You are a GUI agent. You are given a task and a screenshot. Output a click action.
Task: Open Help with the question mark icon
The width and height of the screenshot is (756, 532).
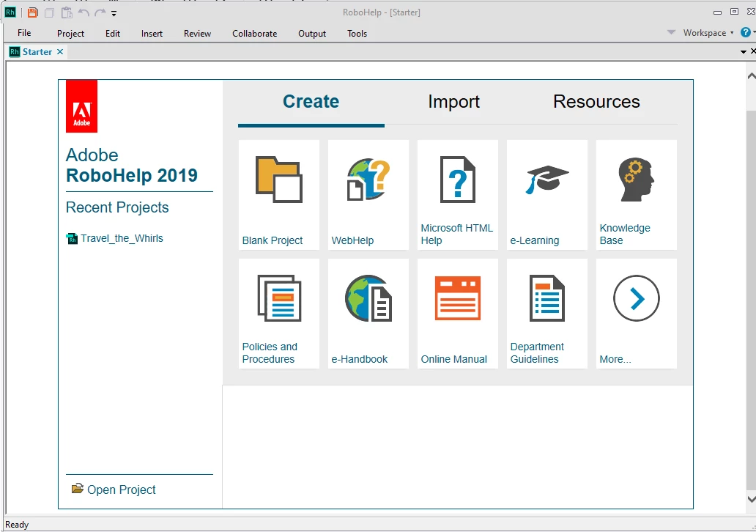coord(746,32)
